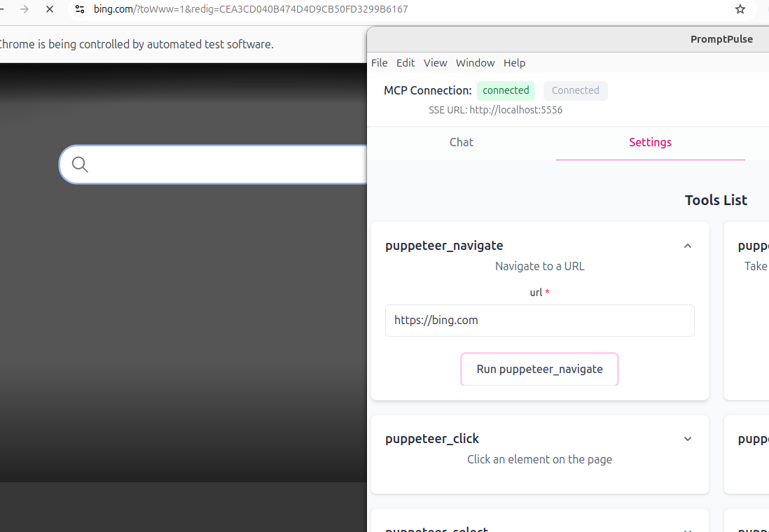
Task: Expand the puppeteer_click tool card
Action: (x=688, y=439)
